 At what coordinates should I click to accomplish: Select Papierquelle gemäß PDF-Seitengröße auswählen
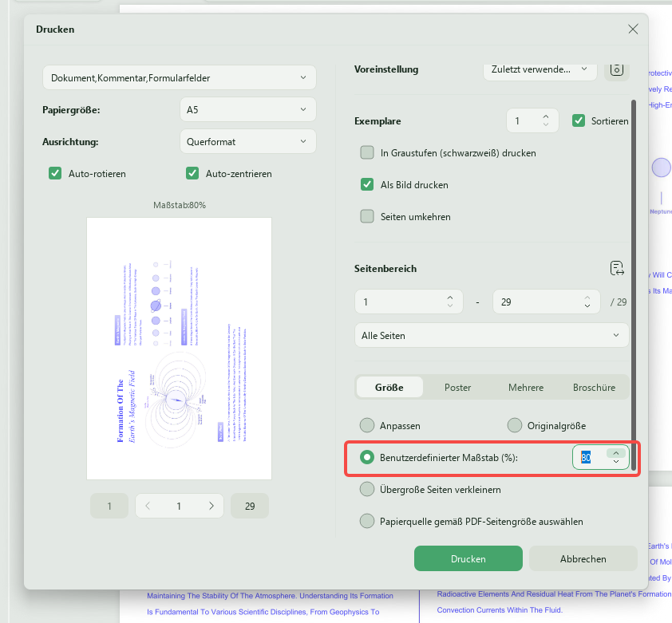point(367,522)
